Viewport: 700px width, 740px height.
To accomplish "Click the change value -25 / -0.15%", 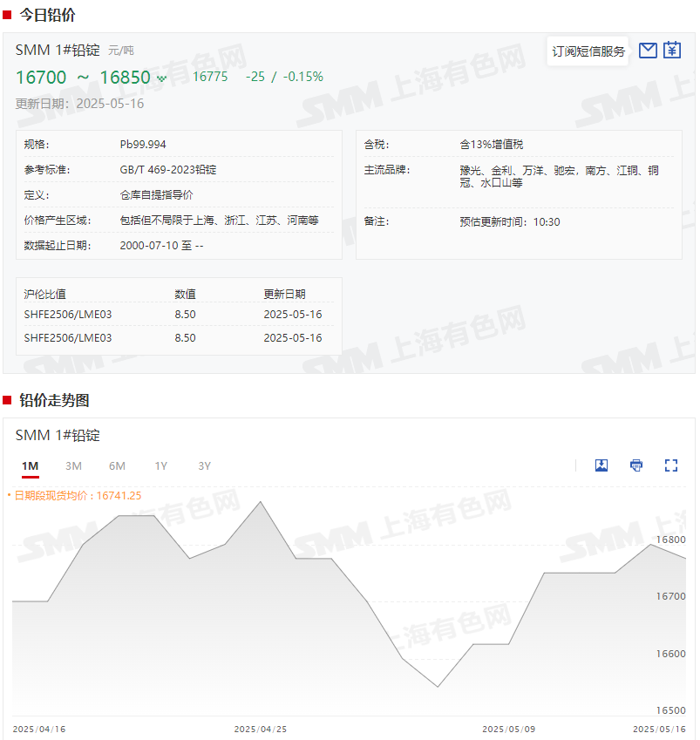I will (x=285, y=77).
